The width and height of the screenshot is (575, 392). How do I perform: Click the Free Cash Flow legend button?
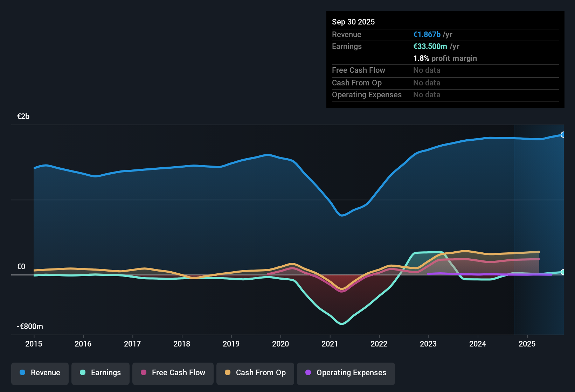tap(173, 373)
